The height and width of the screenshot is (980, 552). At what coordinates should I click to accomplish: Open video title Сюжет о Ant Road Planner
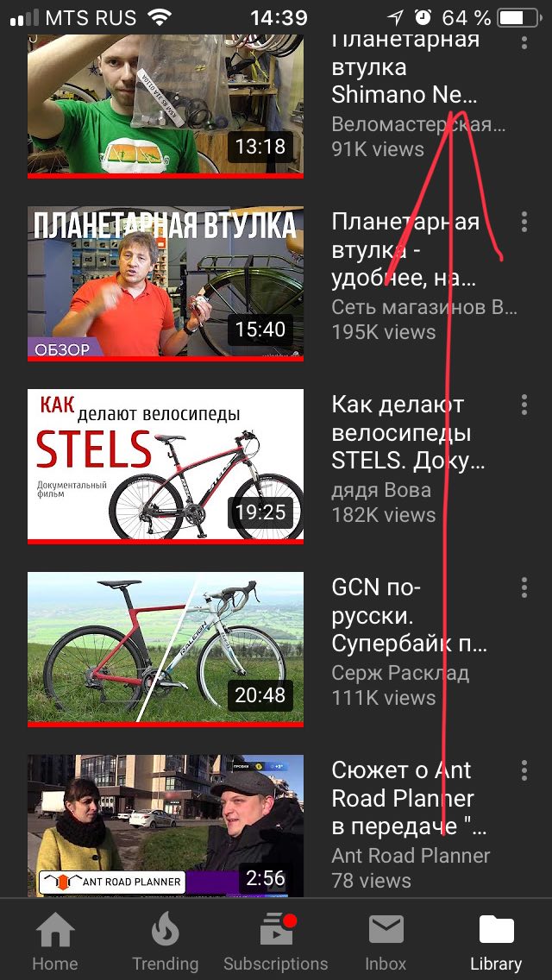(x=410, y=798)
